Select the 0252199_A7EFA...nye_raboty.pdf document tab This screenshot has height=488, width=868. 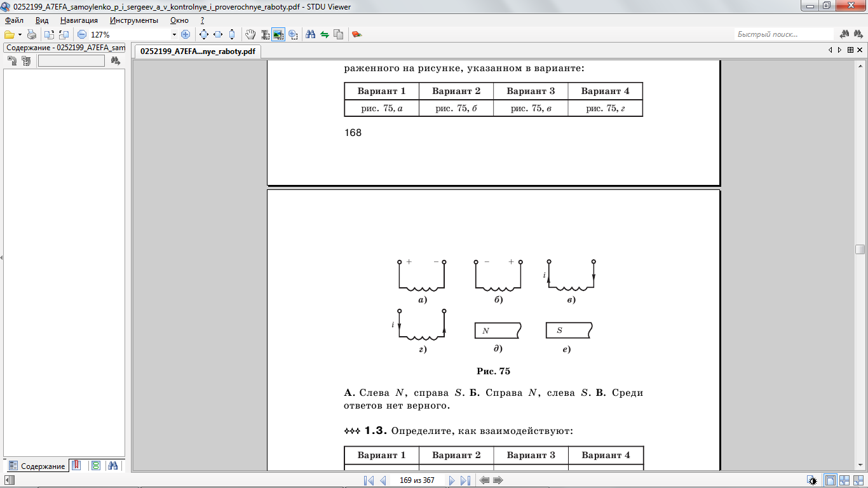point(198,51)
